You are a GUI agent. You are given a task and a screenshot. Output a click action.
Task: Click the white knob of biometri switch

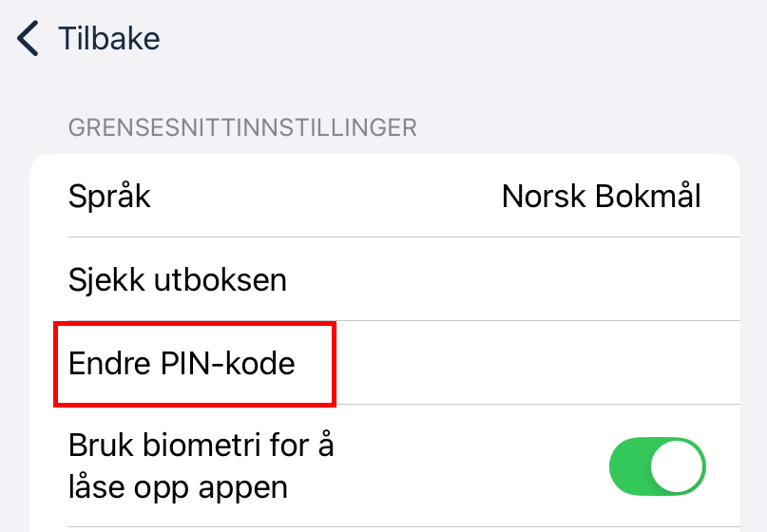pyautogui.click(x=678, y=466)
